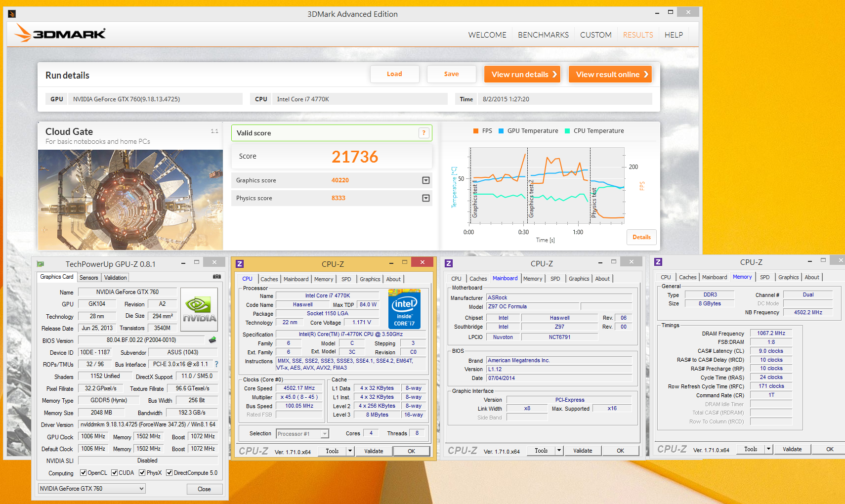Image resolution: width=845 pixels, height=504 pixels.
Task: Click the CPU Temperature legend teal swatch
Action: pos(567,131)
